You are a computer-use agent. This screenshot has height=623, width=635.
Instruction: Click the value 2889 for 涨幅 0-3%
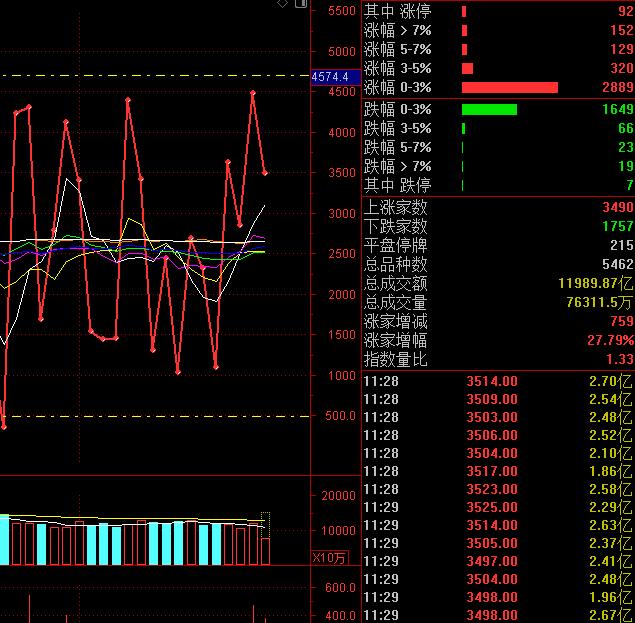point(618,87)
